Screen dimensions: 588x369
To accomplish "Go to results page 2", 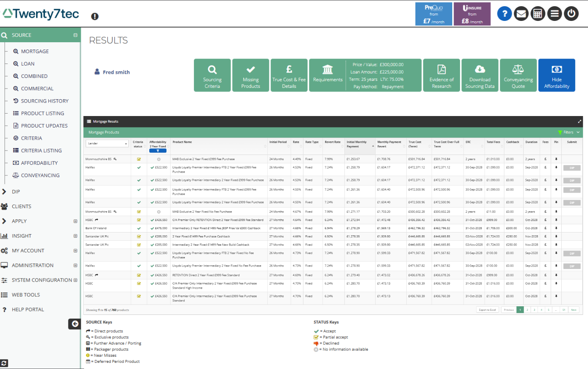I will 527,310.
